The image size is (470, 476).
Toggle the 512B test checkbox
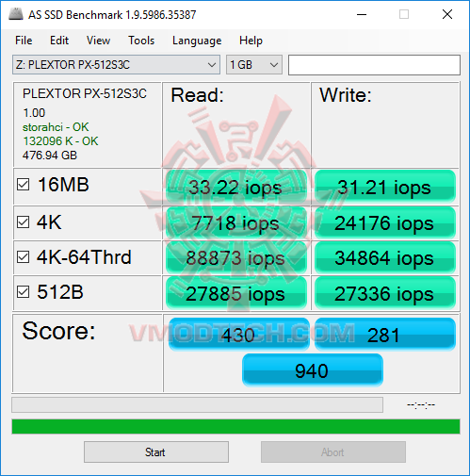click(24, 292)
